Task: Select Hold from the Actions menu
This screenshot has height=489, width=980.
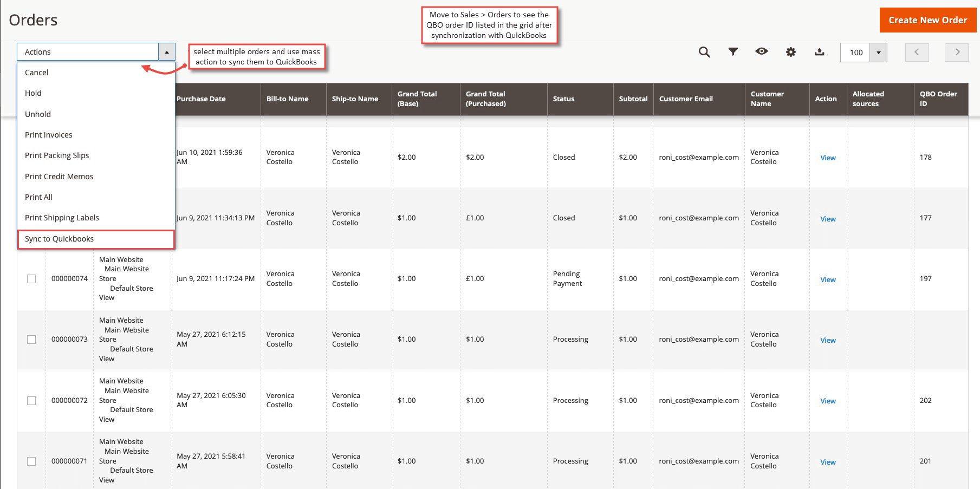Action: 96,93
